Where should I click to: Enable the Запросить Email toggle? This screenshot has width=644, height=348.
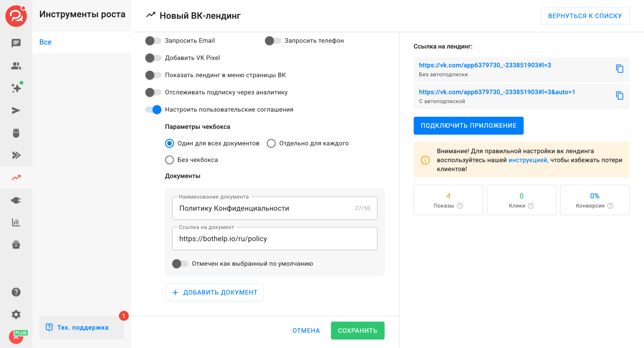tap(153, 41)
